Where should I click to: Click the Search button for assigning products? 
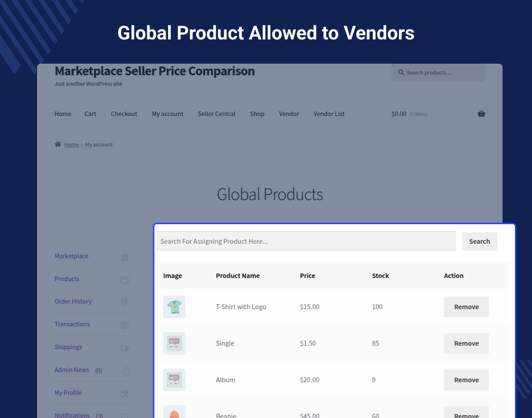pos(479,241)
